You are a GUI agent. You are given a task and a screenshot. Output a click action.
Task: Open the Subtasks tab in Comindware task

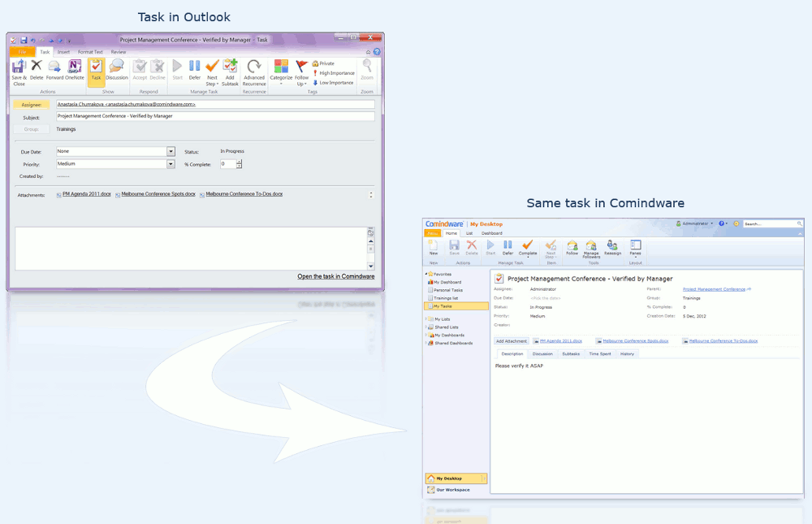(x=571, y=354)
